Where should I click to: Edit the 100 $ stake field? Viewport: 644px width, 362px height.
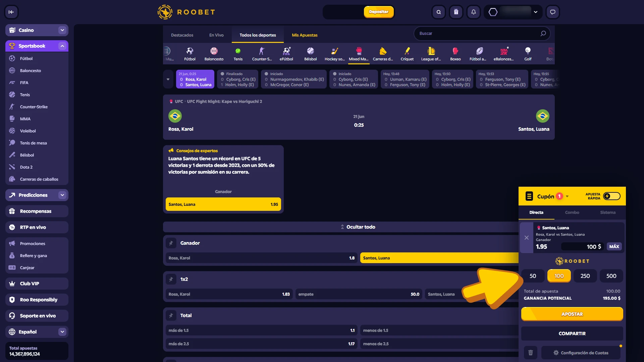[x=582, y=247]
